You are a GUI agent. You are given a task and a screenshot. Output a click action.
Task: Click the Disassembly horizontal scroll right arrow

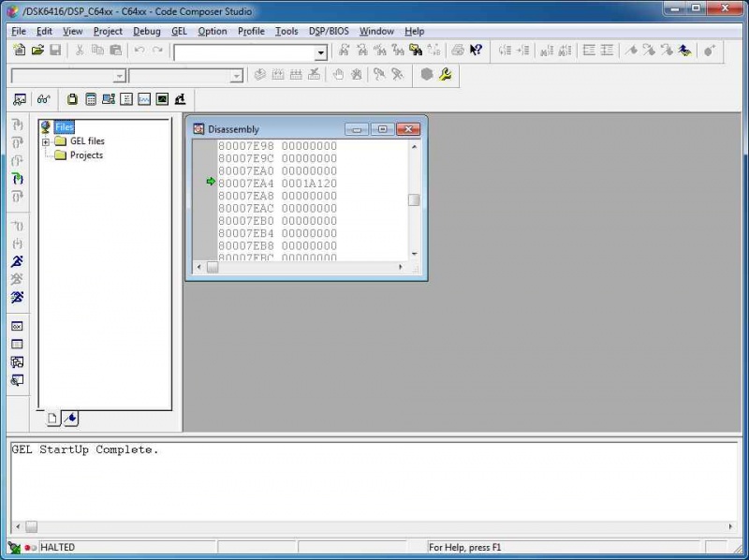(401, 267)
